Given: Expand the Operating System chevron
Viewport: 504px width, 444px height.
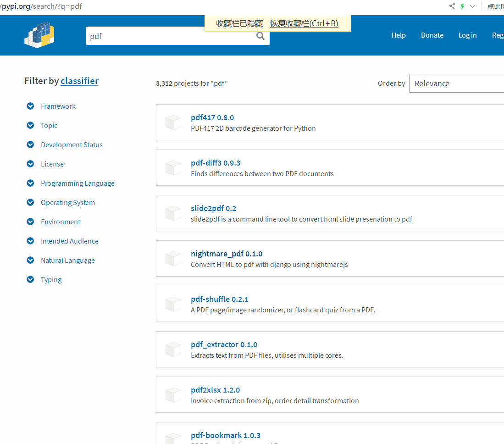Looking at the screenshot, I should point(30,203).
